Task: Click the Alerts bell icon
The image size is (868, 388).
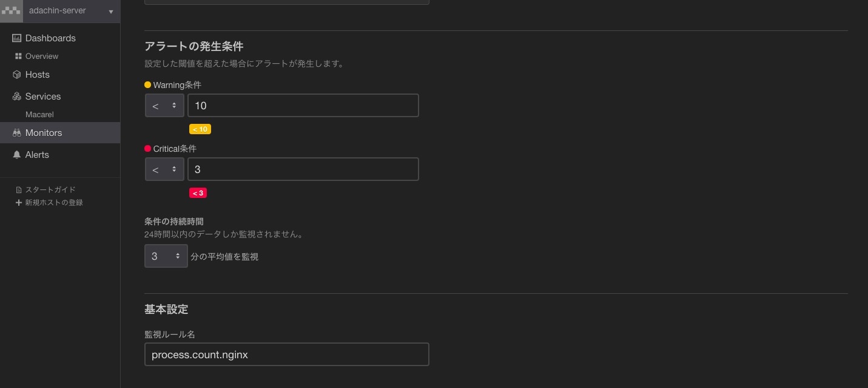Action: pos(17,155)
